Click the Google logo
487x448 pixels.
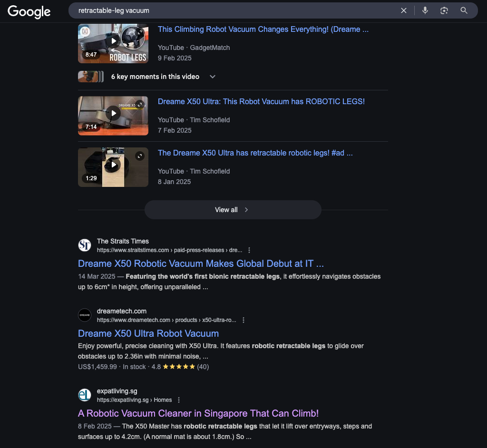point(29,11)
